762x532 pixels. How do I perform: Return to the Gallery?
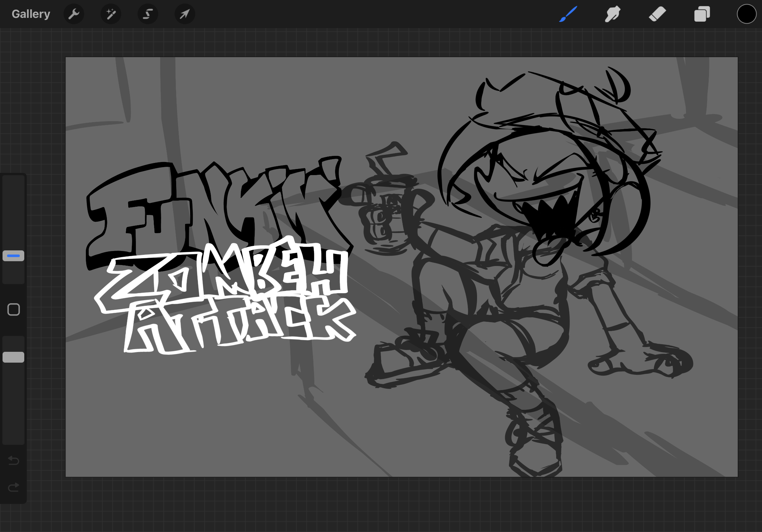click(31, 14)
